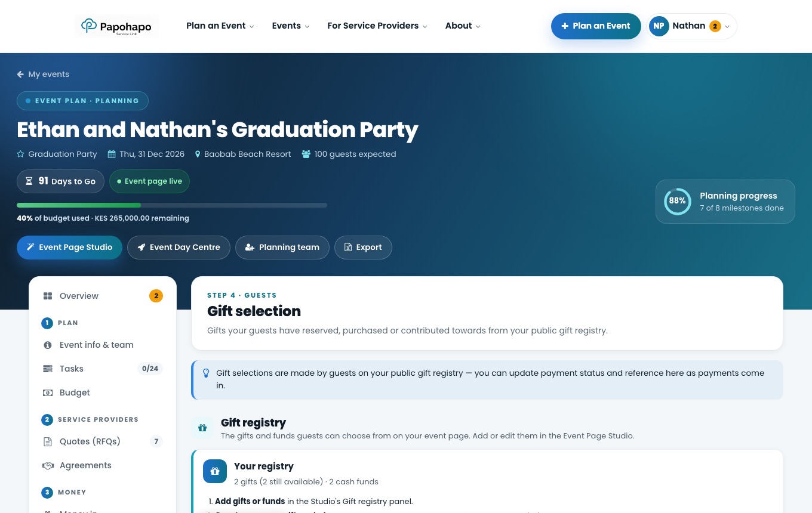Click the guests icon by 100 guests expected
The height and width of the screenshot is (513, 812).
[x=306, y=154]
